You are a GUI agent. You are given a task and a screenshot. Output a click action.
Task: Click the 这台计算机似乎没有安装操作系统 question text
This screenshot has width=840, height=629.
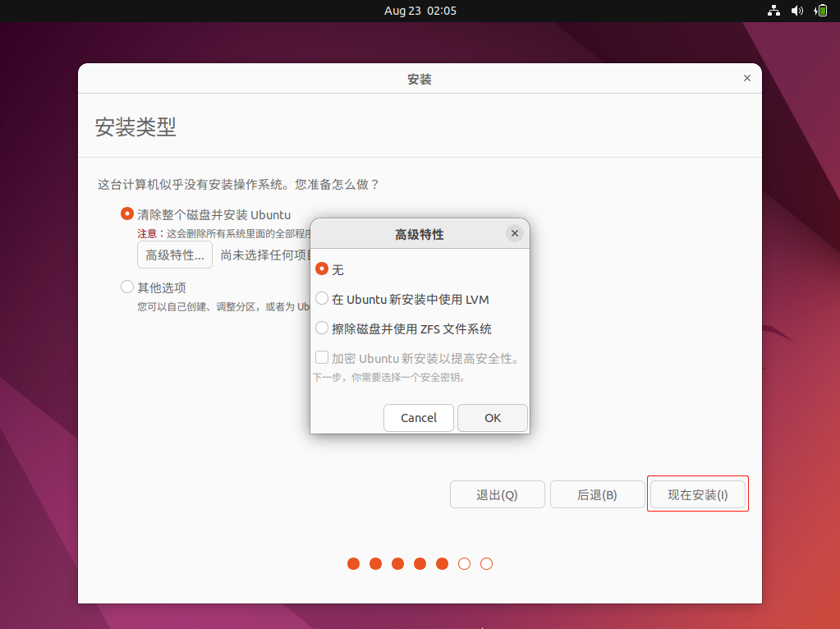238,185
